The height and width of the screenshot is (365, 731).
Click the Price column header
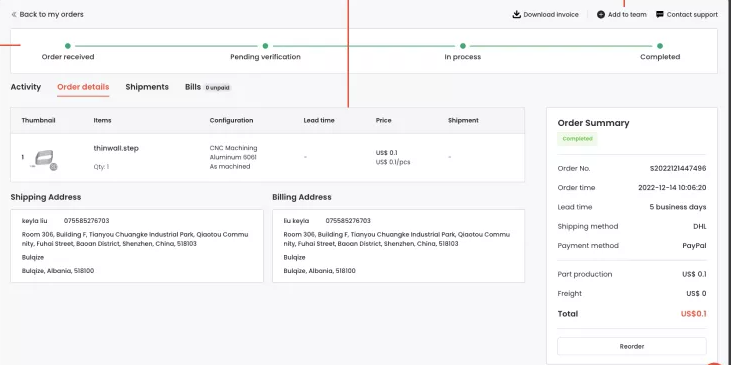[x=384, y=120]
